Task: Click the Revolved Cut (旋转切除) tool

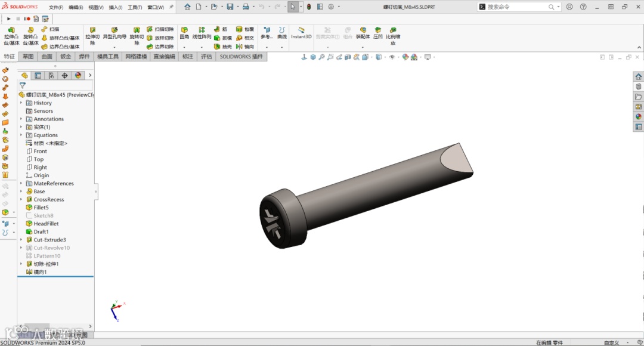Action: [137, 36]
